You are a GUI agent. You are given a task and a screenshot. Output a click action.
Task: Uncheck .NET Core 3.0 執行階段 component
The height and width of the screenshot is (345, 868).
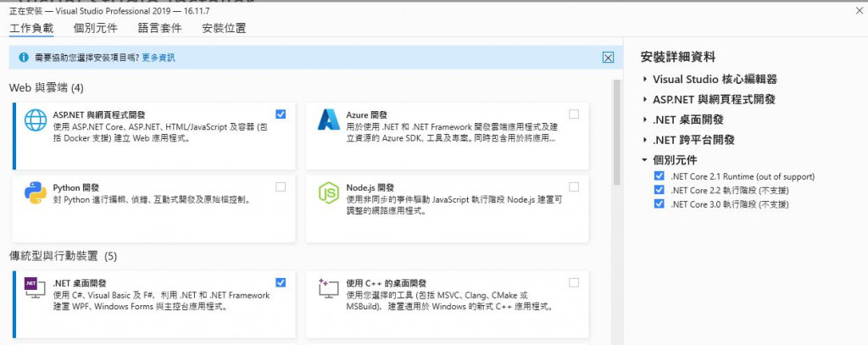[x=659, y=203]
